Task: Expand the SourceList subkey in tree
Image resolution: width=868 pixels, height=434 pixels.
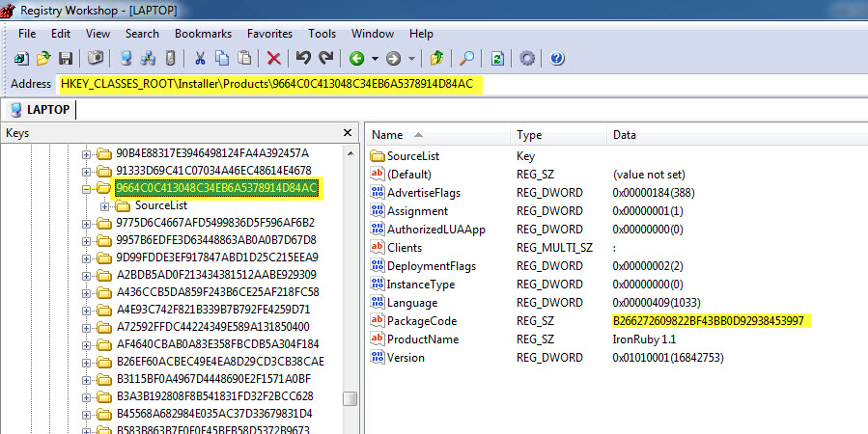Action: pyautogui.click(x=104, y=206)
